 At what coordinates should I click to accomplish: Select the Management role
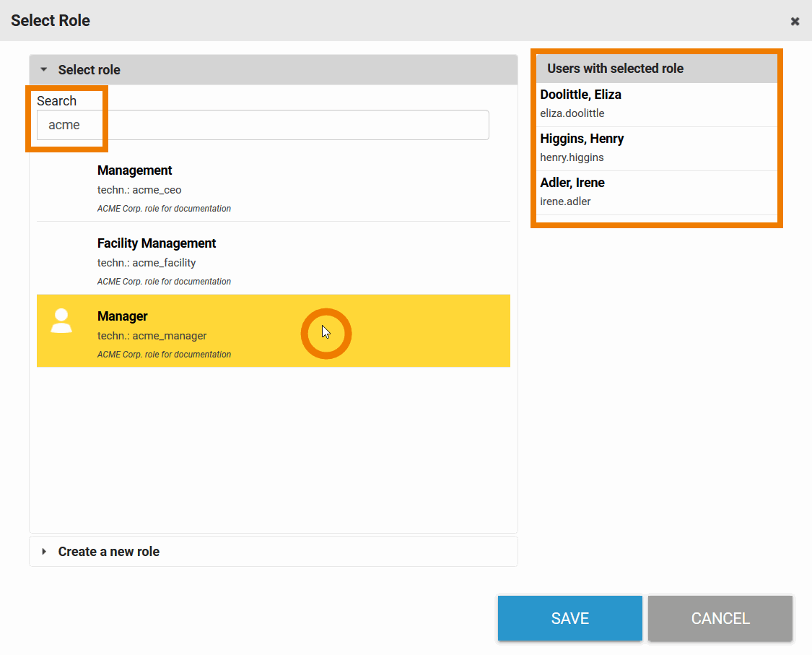[x=135, y=170]
